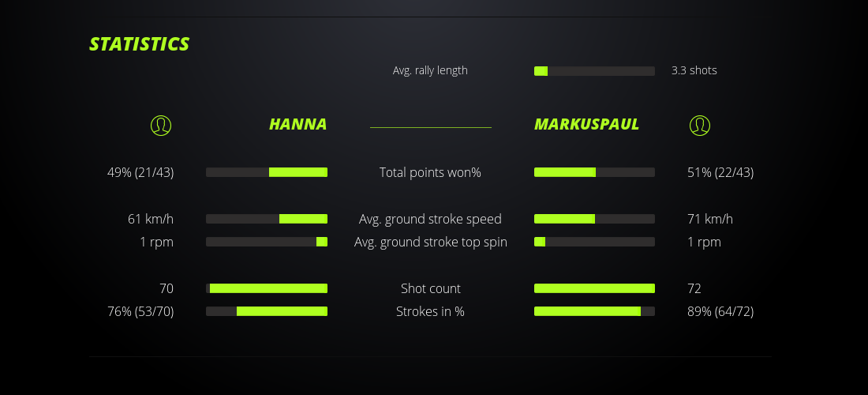868x395 pixels.
Task: Click Hanna's ground stroke speed bar
Action: coord(267,219)
